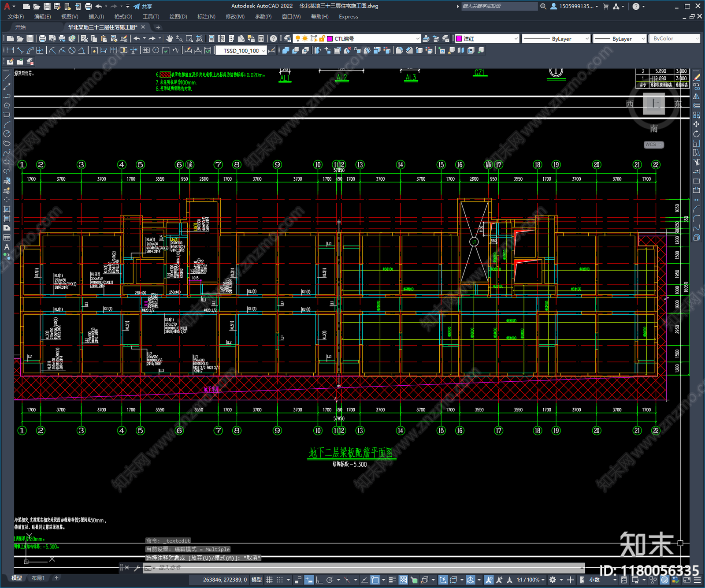Click the Plot print icon
The width and height of the screenshot is (705, 588).
coord(43,39)
